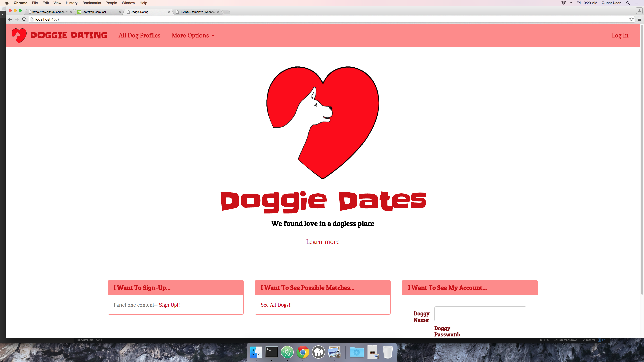Click the Sign Up!! link
The width and height of the screenshot is (644, 362).
[169, 305]
